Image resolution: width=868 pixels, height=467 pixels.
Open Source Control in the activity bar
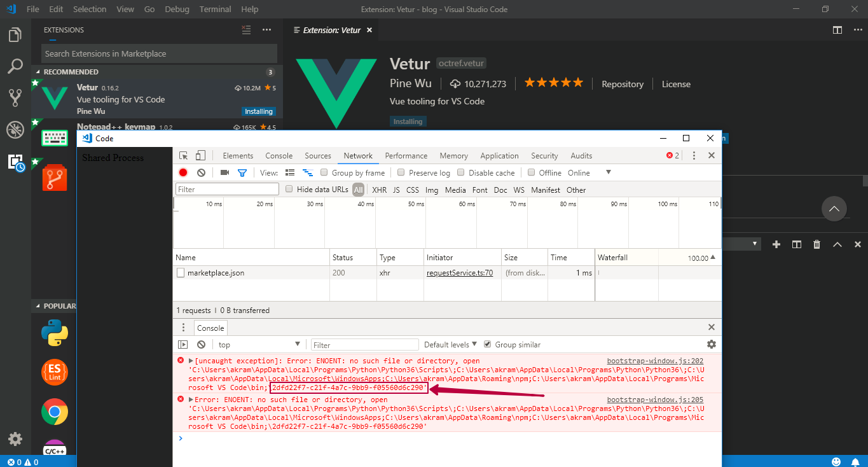click(15, 97)
